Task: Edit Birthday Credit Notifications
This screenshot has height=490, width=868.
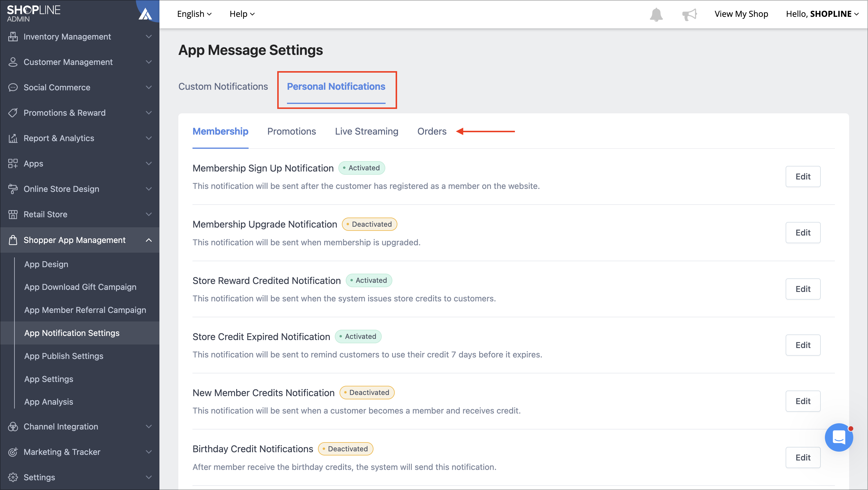Action: (x=803, y=458)
